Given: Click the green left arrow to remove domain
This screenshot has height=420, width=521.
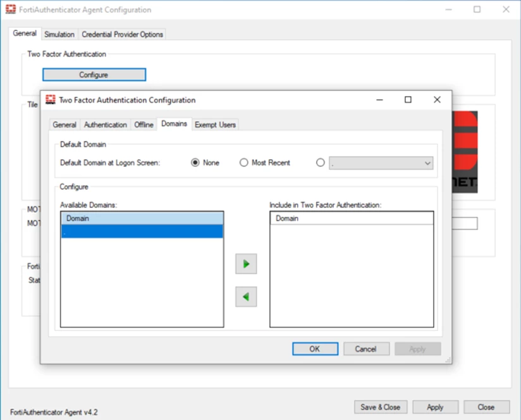Looking at the screenshot, I should [246, 296].
